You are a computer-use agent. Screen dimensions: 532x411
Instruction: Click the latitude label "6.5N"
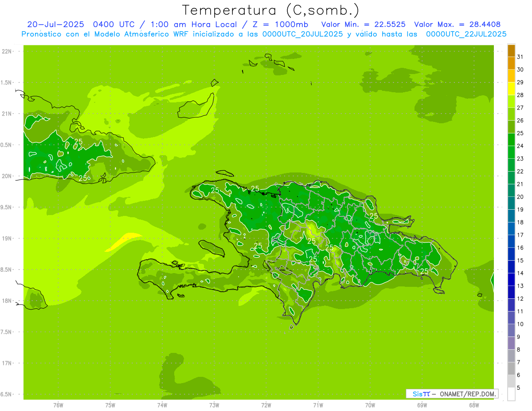click(6, 394)
